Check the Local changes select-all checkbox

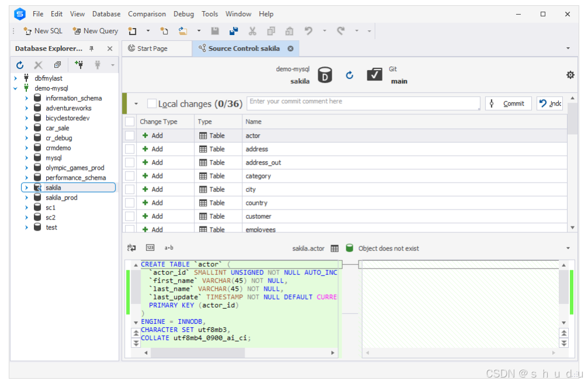152,103
